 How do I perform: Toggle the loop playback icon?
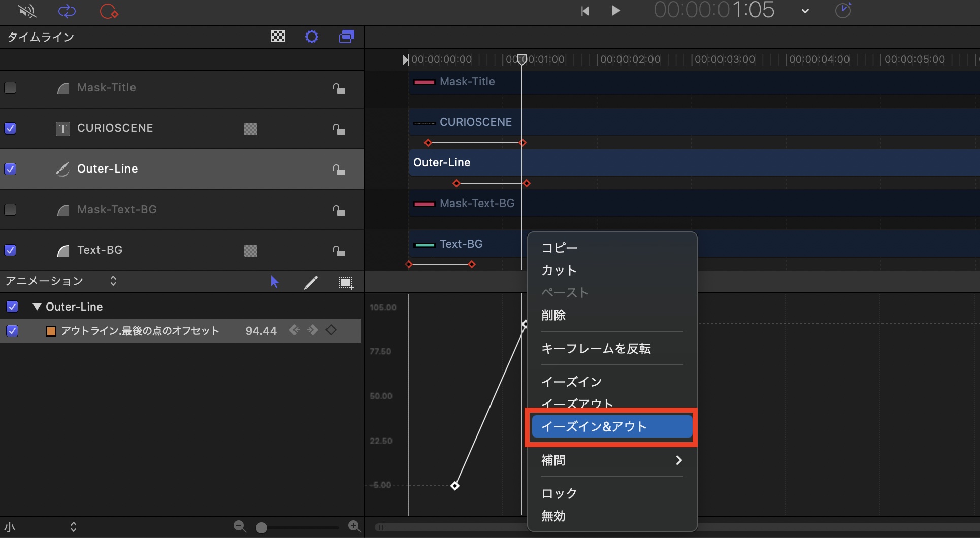point(67,11)
